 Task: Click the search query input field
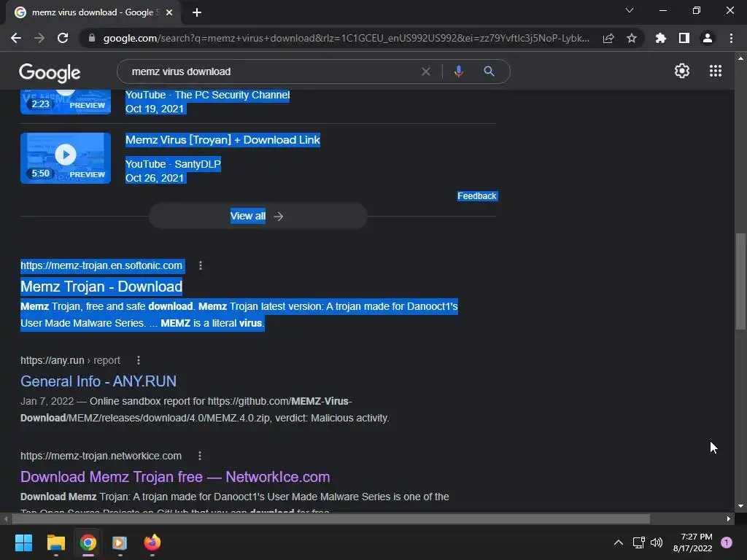[x=271, y=71]
